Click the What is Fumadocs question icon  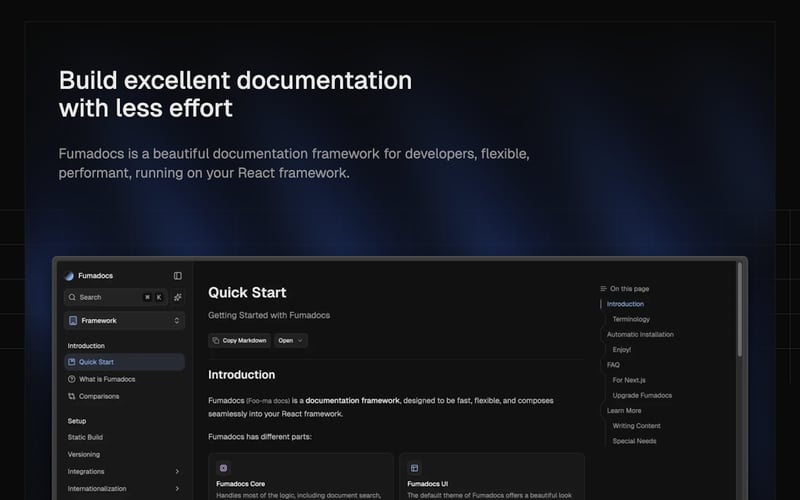(x=71, y=379)
